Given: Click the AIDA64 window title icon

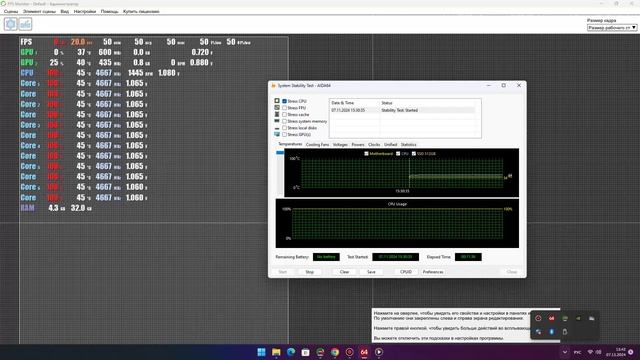Looking at the screenshot, I should click(x=273, y=86).
